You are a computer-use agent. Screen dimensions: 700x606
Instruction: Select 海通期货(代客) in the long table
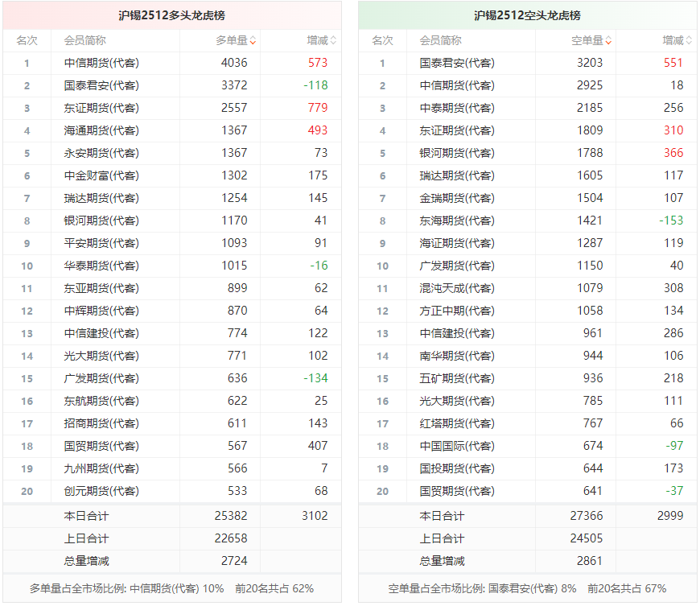[101, 130]
